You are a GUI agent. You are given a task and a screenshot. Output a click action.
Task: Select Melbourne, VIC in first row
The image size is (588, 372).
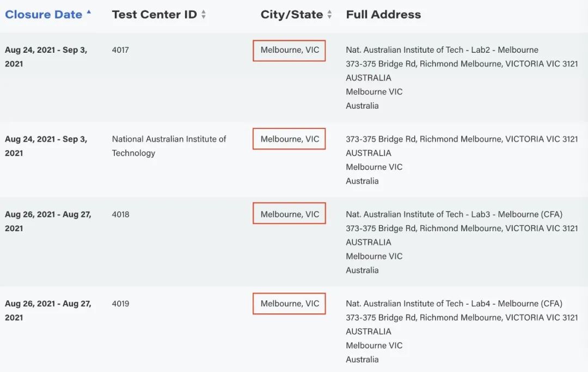tap(290, 50)
